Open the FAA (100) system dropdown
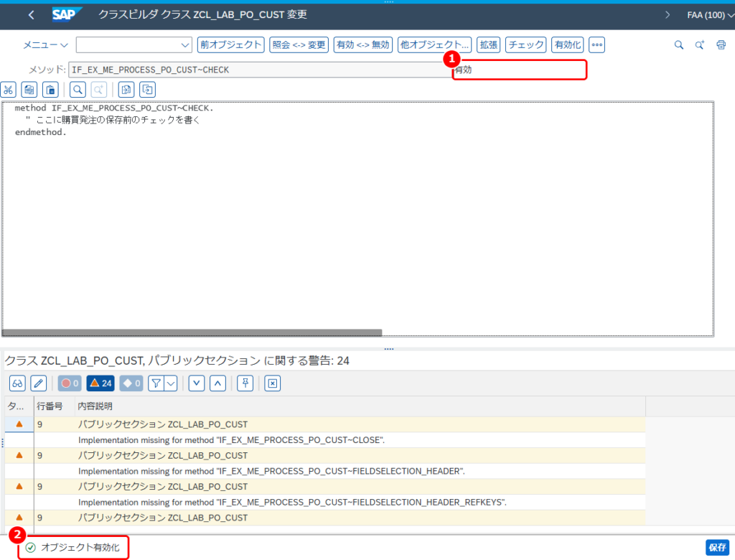735x560 pixels. pyautogui.click(x=710, y=15)
